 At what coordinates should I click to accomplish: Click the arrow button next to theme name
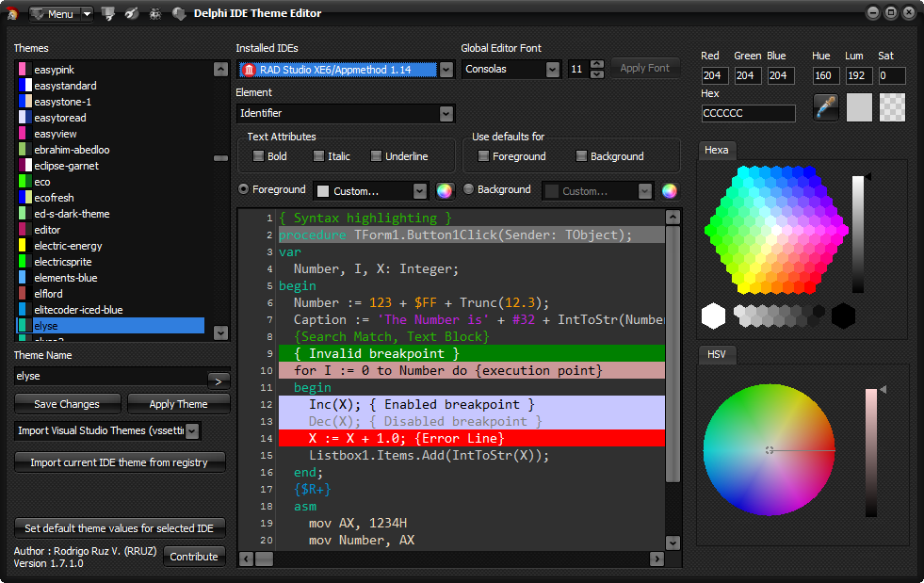point(219,381)
